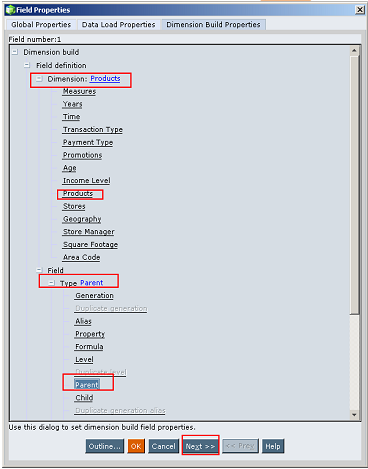Click the vertical scrollbar thumb

354,185
